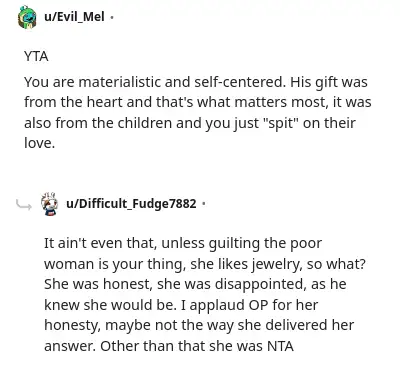
Task: Click the line starting 'It ain't even that'
Action: coord(183,244)
